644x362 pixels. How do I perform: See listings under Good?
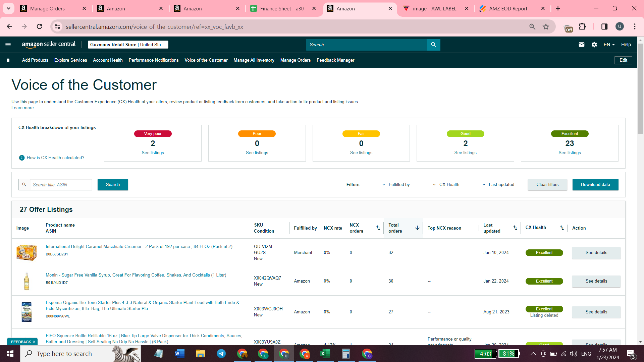(465, 153)
